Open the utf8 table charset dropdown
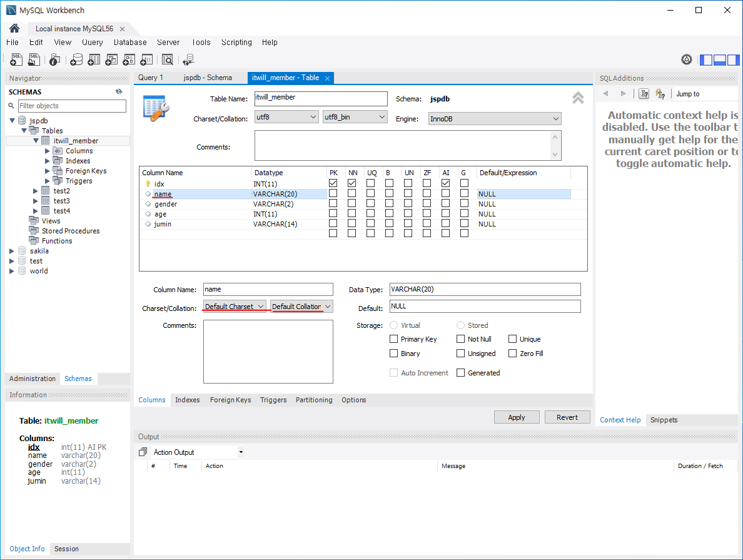Image resolution: width=743 pixels, height=560 pixels. pyautogui.click(x=286, y=117)
